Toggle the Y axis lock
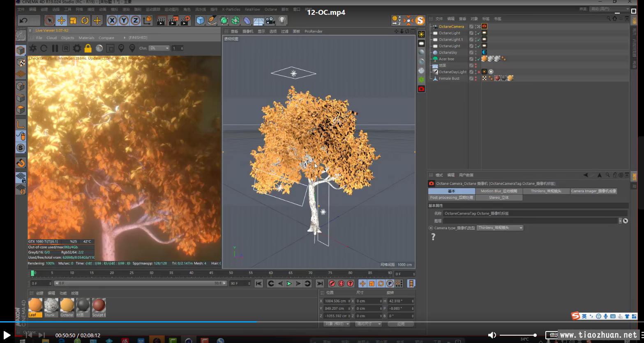 124,20
